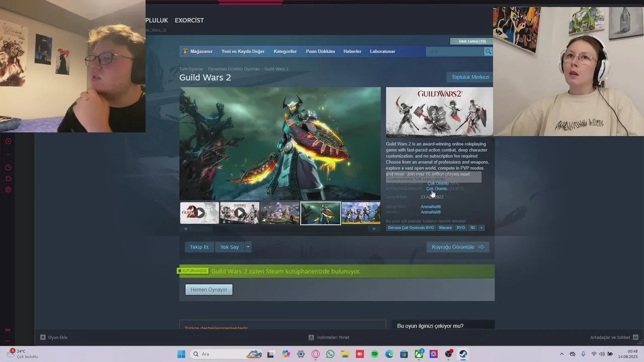Open the Xbox app on taskbar
This screenshot has height=362, width=644.
click(x=419, y=354)
